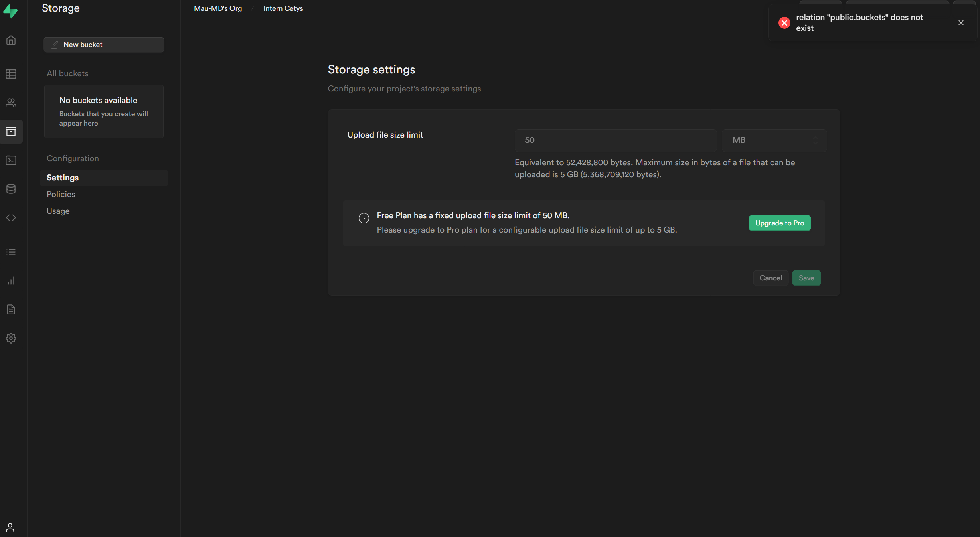Navigate to Mau-MD's Org breadcrumb
Screen dimensions: 980x537
(217, 8)
